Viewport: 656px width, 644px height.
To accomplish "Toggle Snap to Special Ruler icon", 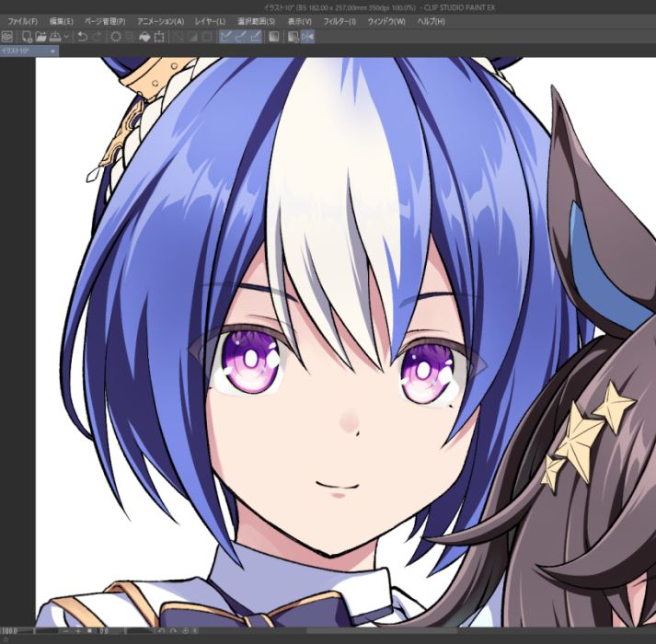I will coord(240,37).
